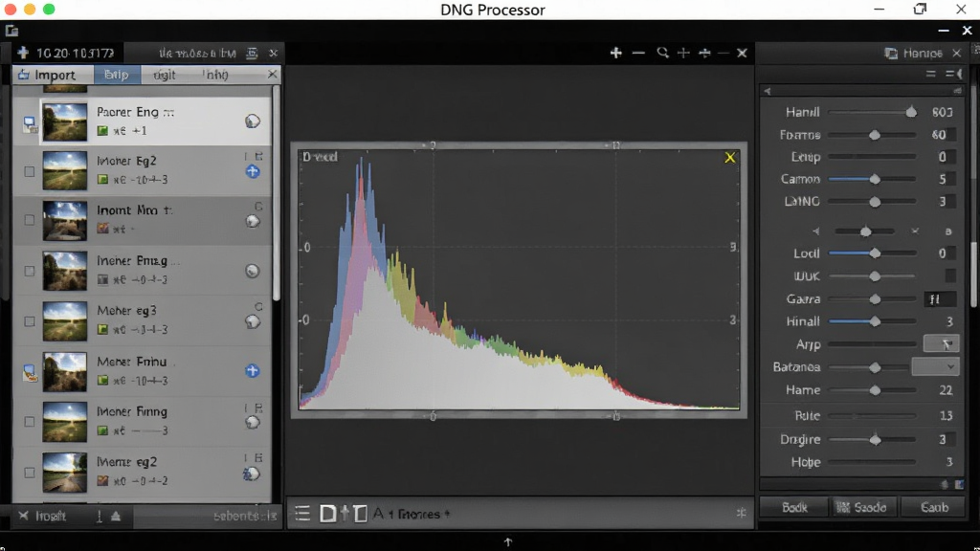Click the menu lines icon in right panel header
The image size is (980, 551).
click(930, 74)
